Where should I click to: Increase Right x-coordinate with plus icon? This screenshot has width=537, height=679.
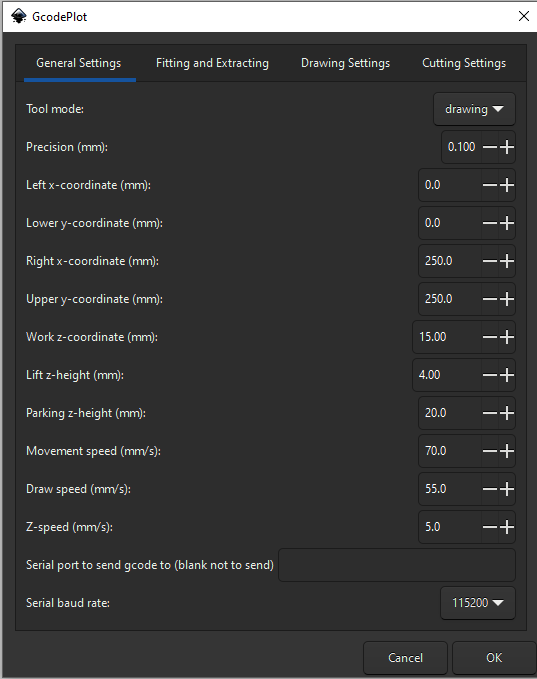coord(507,261)
